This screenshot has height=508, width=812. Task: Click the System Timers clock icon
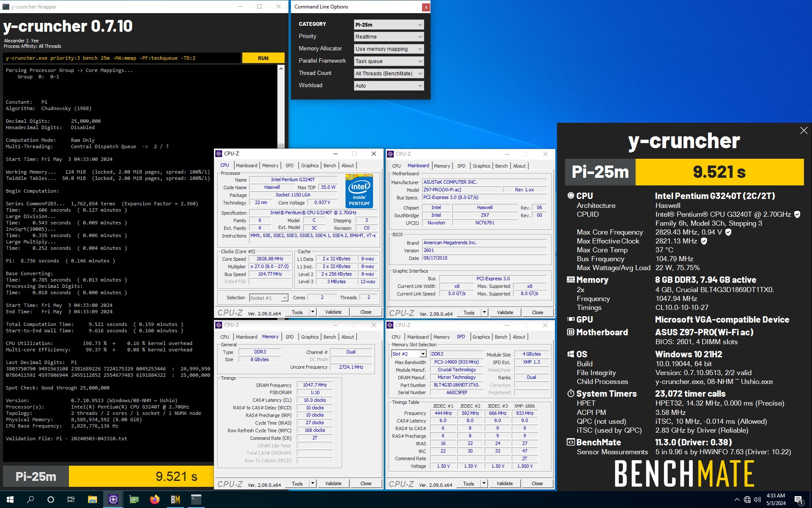coord(571,393)
